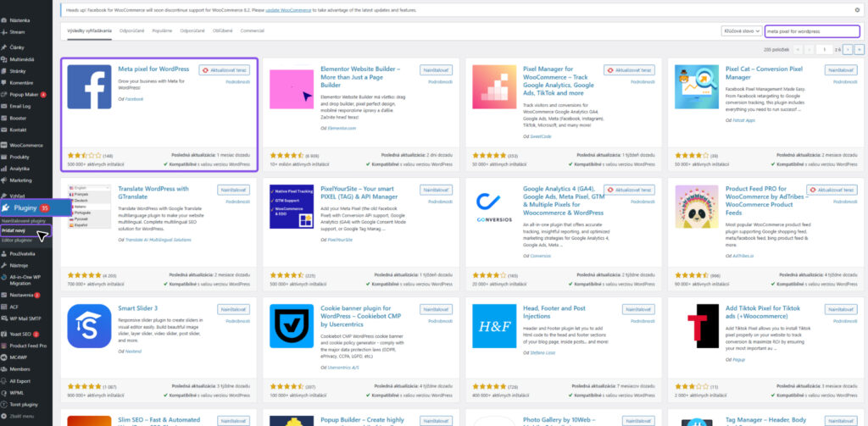The height and width of the screenshot is (426, 868).
Task: Open Nástroje wrench icon in sidebar
Action: [4, 266]
